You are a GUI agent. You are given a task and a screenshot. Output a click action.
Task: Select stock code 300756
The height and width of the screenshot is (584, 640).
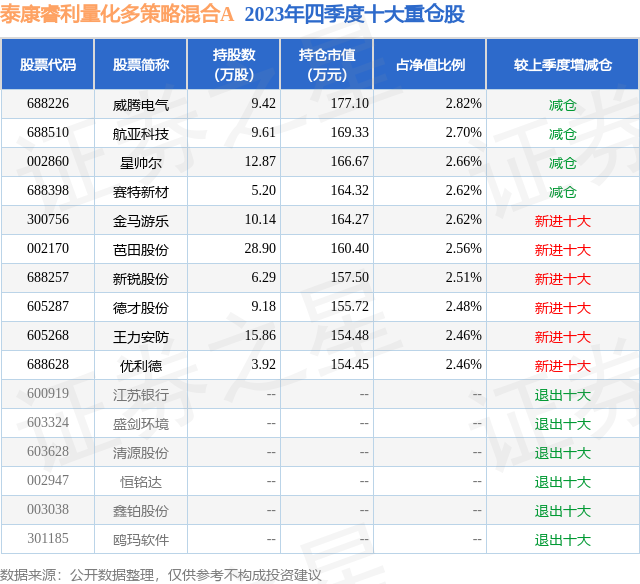pos(48,220)
